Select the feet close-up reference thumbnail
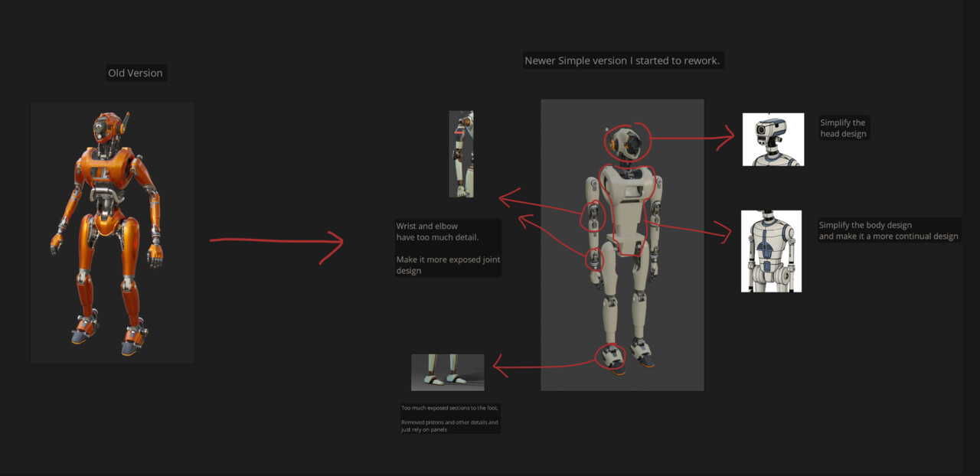This screenshot has height=476, width=980. pyautogui.click(x=448, y=373)
